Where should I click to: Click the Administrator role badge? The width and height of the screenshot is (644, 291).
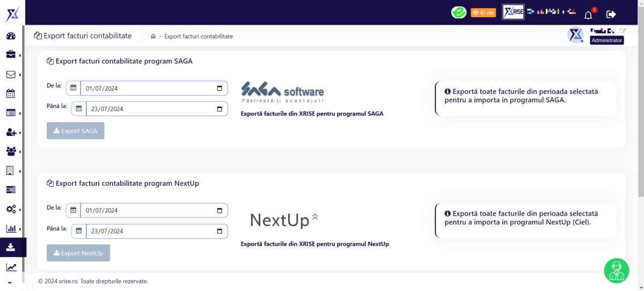[607, 40]
